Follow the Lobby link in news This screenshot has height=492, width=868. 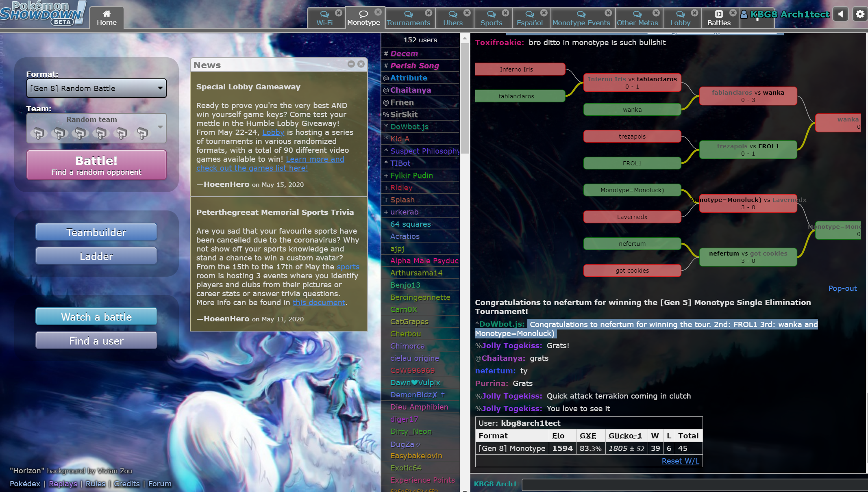tap(273, 132)
